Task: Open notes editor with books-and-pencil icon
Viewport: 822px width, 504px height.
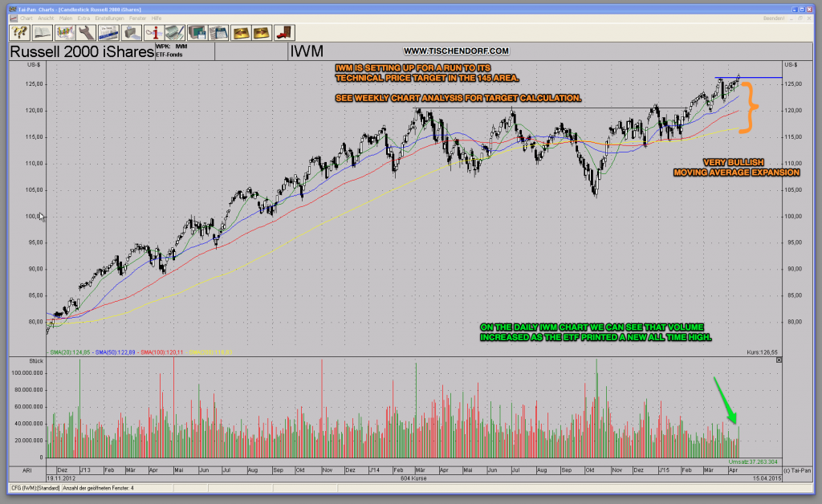Action: coord(176,32)
